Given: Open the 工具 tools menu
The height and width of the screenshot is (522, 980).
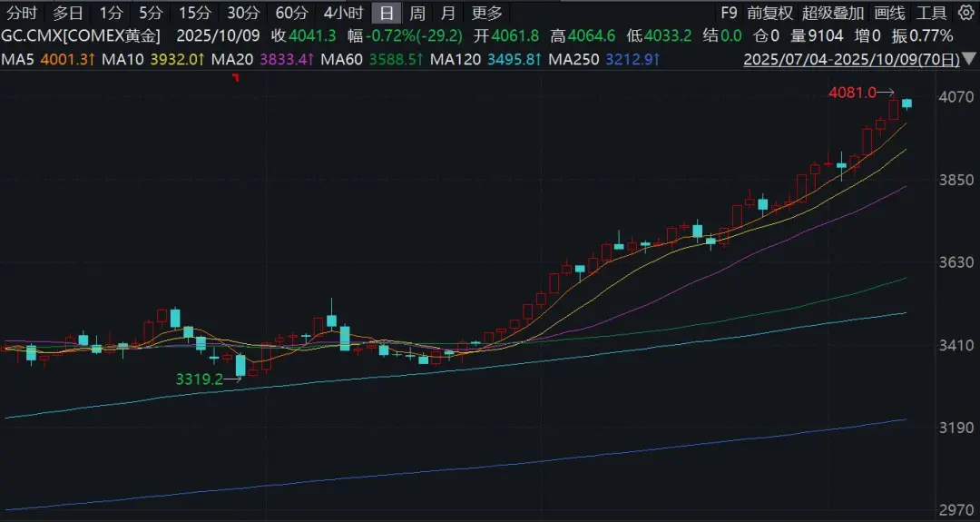Looking at the screenshot, I should coord(931,13).
